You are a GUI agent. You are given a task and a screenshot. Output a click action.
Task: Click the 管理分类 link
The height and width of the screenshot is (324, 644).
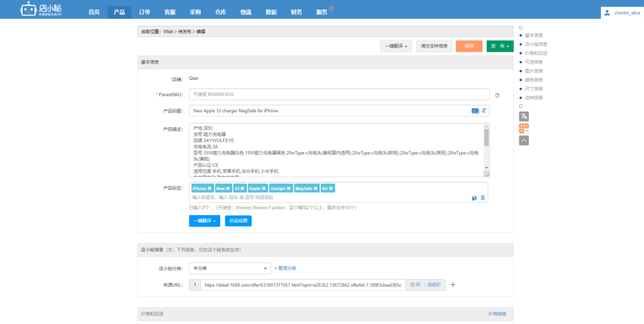coord(286,269)
